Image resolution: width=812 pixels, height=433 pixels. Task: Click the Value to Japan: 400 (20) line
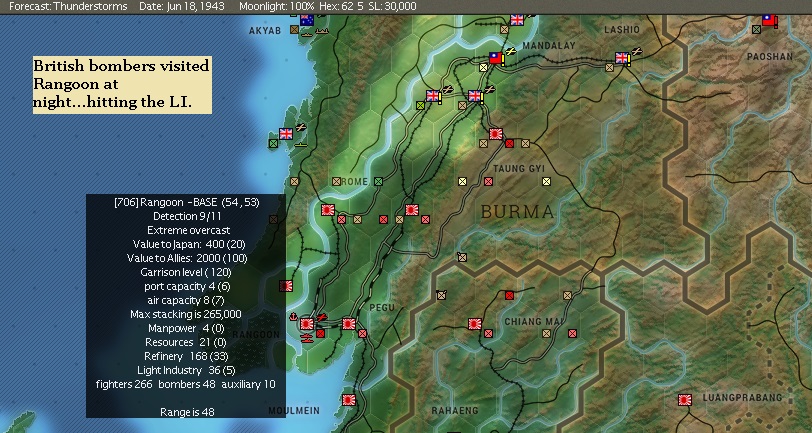tap(189, 244)
